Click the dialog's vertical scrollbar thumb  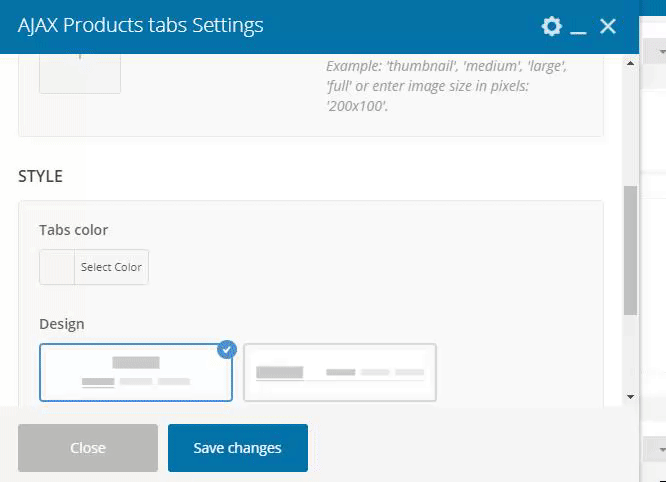coord(630,250)
